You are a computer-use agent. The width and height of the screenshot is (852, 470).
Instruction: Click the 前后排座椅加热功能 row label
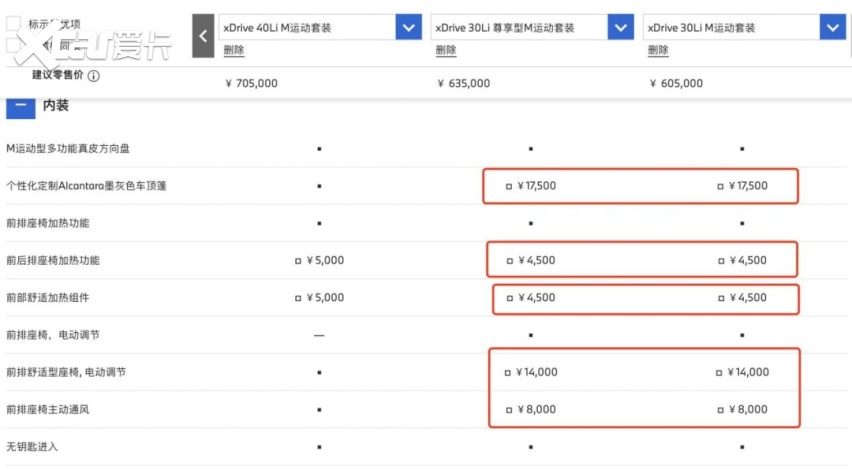53,260
